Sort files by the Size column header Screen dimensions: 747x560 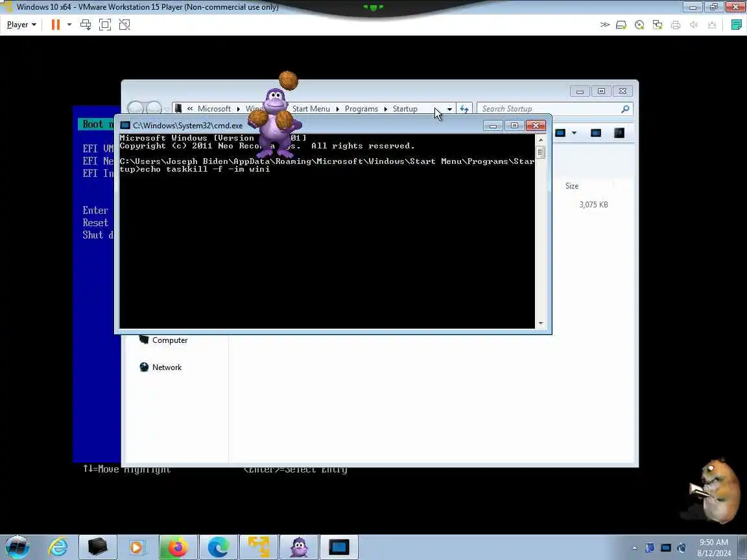click(x=572, y=186)
